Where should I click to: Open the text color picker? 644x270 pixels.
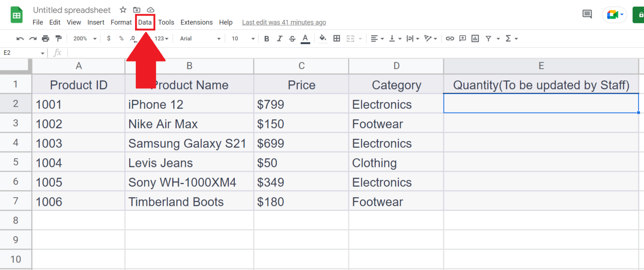(305, 39)
